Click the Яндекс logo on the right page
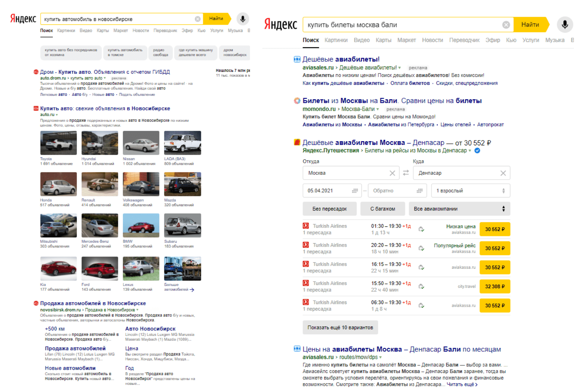Screen dimensions: 586x392 (x=280, y=24)
